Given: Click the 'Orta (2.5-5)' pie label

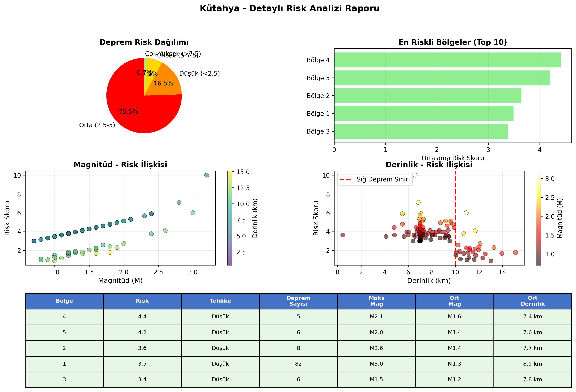Looking at the screenshot, I should [x=97, y=125].
